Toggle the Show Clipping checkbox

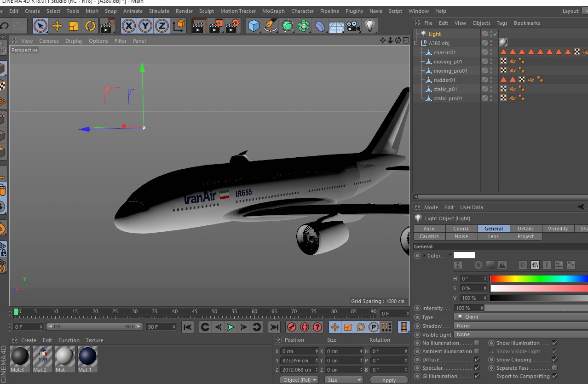[554, 360]
